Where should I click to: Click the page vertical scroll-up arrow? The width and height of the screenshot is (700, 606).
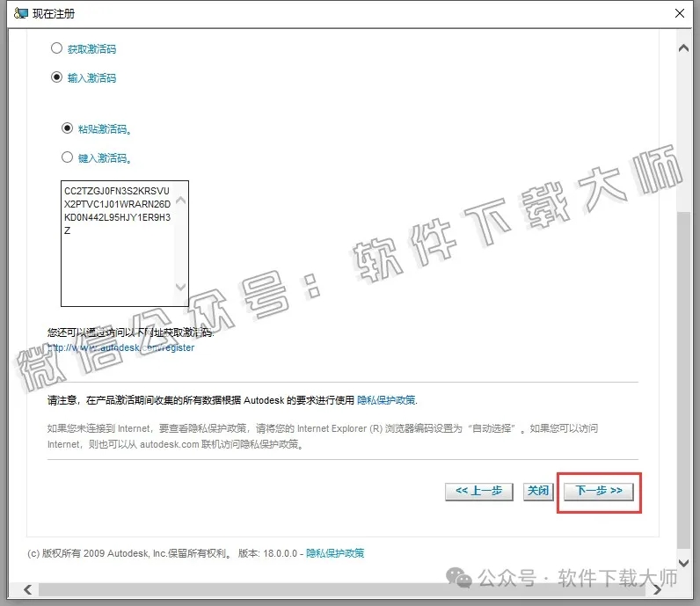coord(683,48)
